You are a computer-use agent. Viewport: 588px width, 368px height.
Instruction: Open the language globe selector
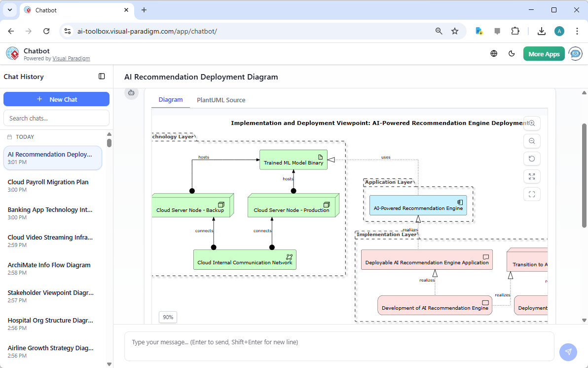[494, 53]
